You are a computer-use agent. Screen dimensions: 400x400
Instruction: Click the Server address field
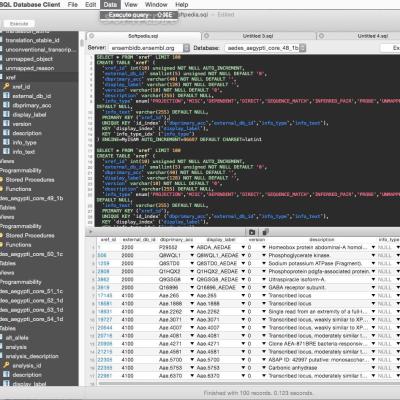(x=146, y=48)
